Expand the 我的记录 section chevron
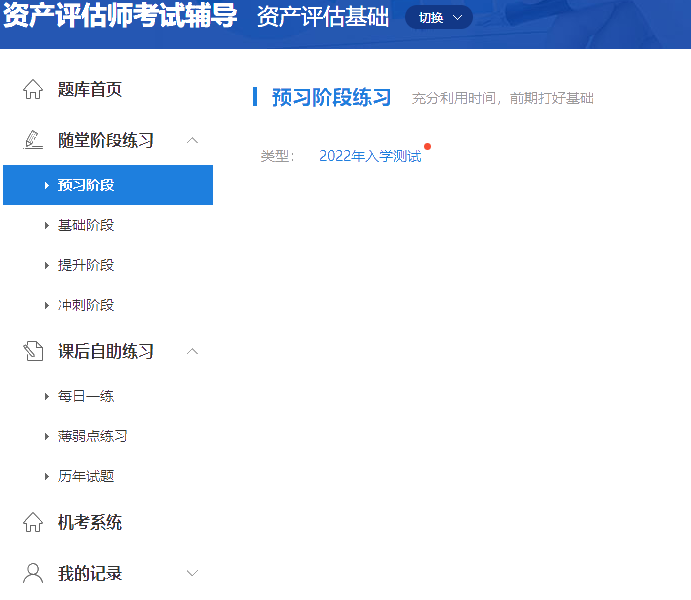Viewport: 691px width, 600px height. click(x=192, y=573)
